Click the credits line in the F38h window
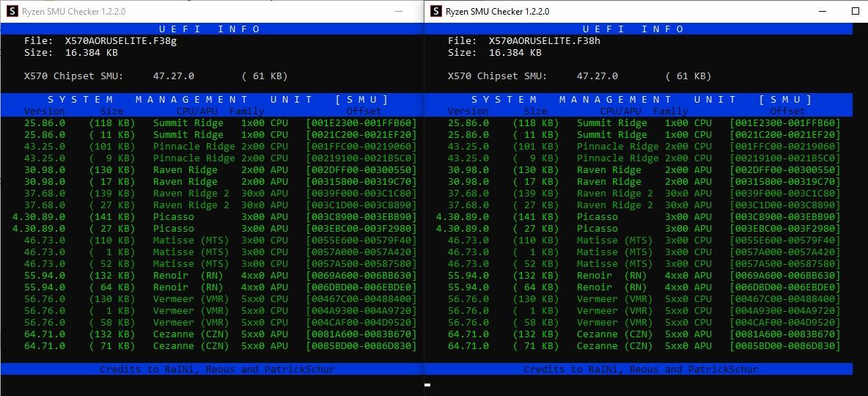This screenshot has height=396, width=868. [x=641, y=369]
